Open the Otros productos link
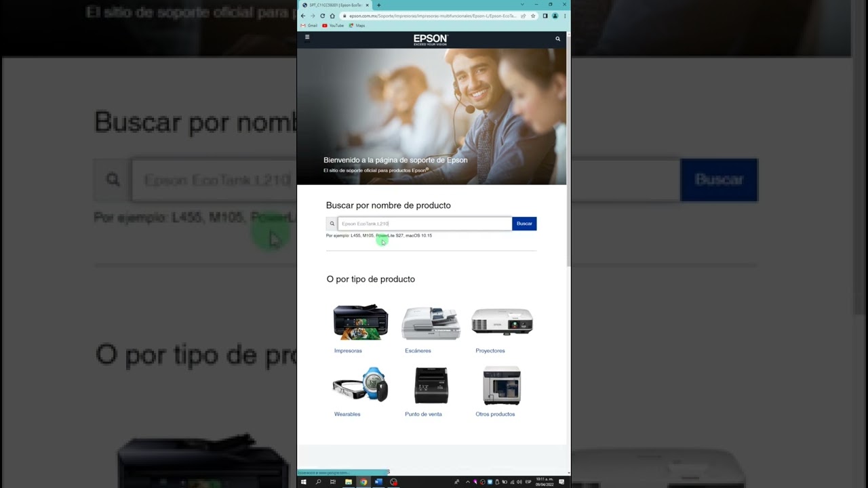Viewport: 868px width, 488px height. 495,414
